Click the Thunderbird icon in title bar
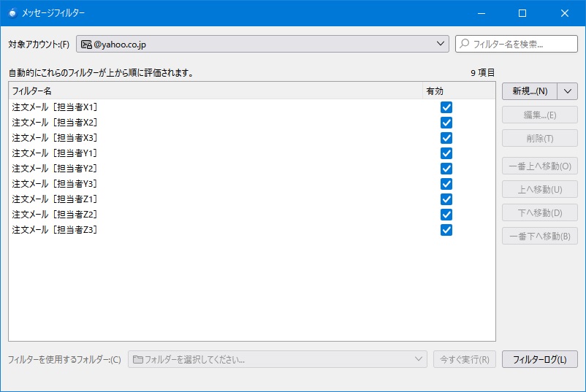This screenshot has width=586, height=392. 12,13
